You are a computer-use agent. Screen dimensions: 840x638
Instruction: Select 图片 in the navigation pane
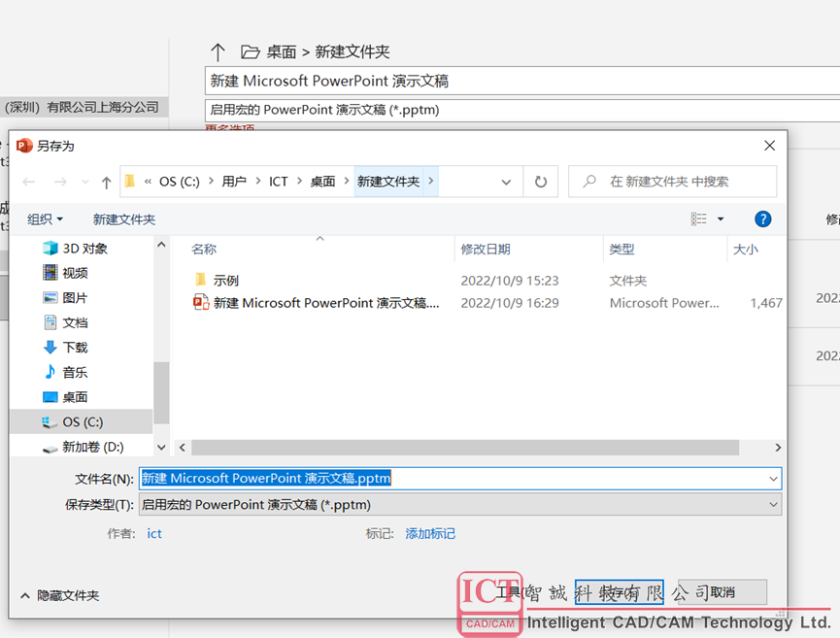(x=75, y=298)
